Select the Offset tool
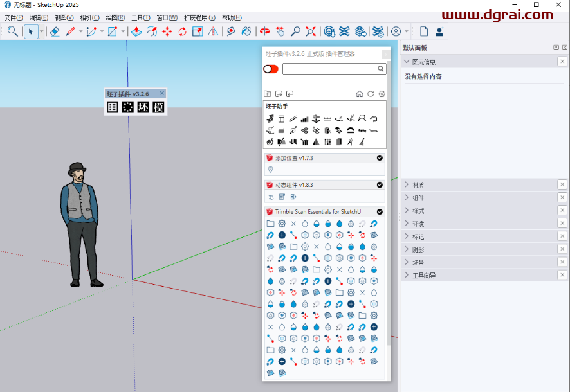Viewport: 570px width, 392px height. pyautogui.click(x=152, y=31)
